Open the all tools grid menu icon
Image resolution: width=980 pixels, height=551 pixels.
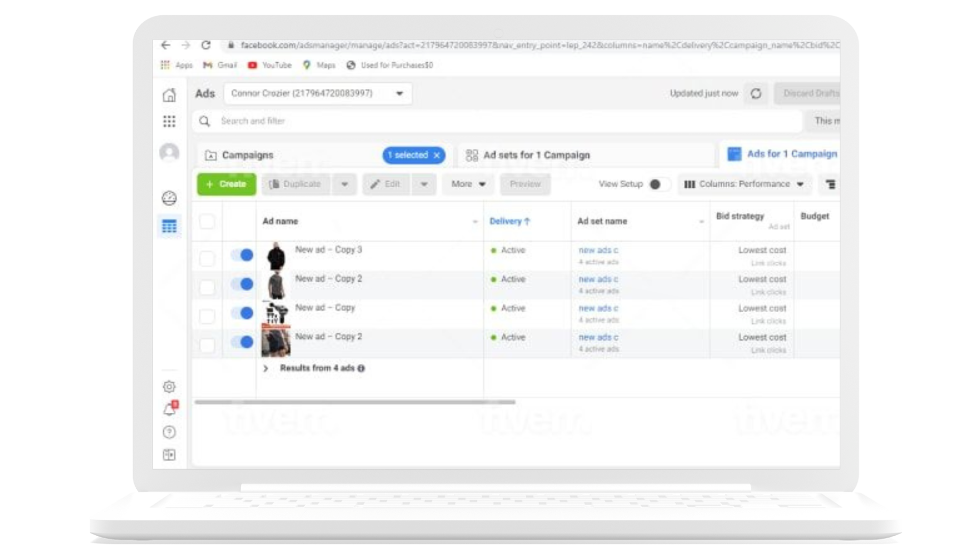(x=169, y=121)
